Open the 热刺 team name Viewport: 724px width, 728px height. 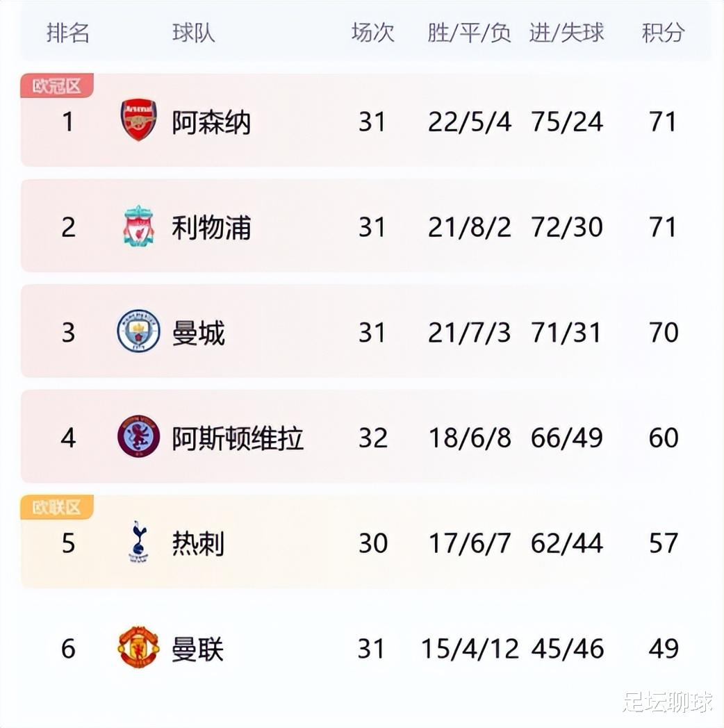pyautogui.click(x=198, y=544)
